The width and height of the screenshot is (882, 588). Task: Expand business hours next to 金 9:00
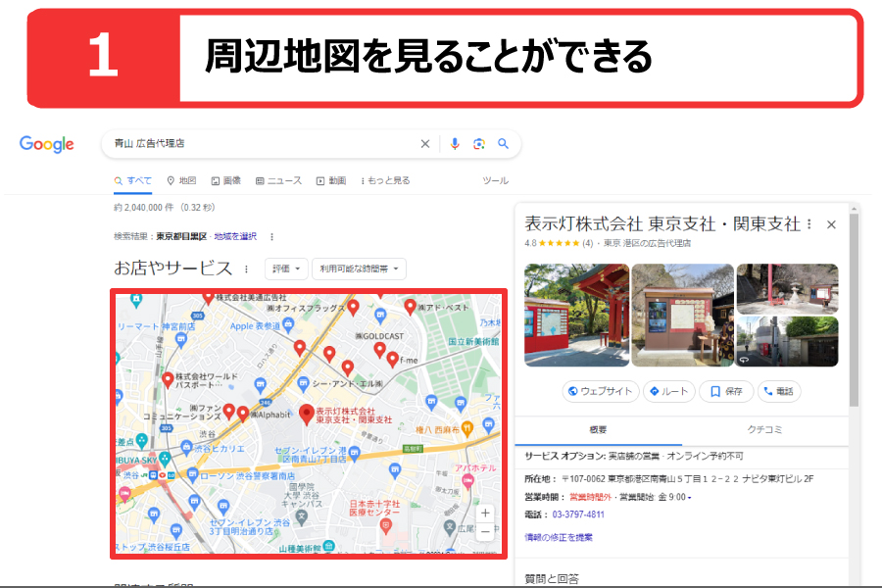(x=690, y=498)
